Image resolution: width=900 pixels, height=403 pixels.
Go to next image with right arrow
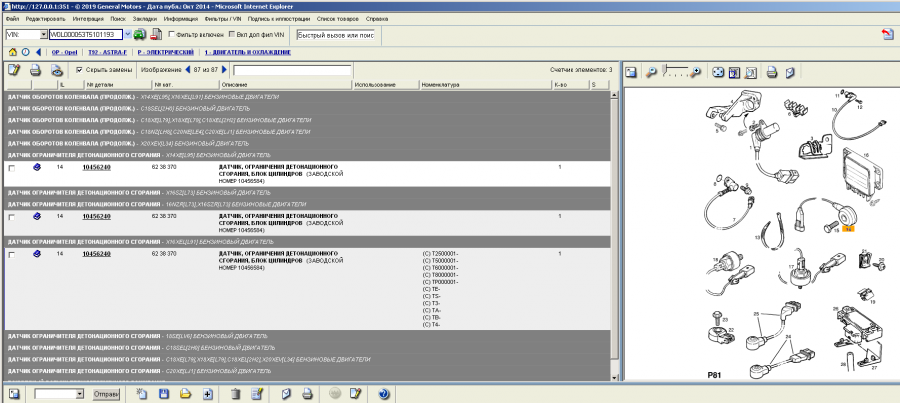coord(224,69)
